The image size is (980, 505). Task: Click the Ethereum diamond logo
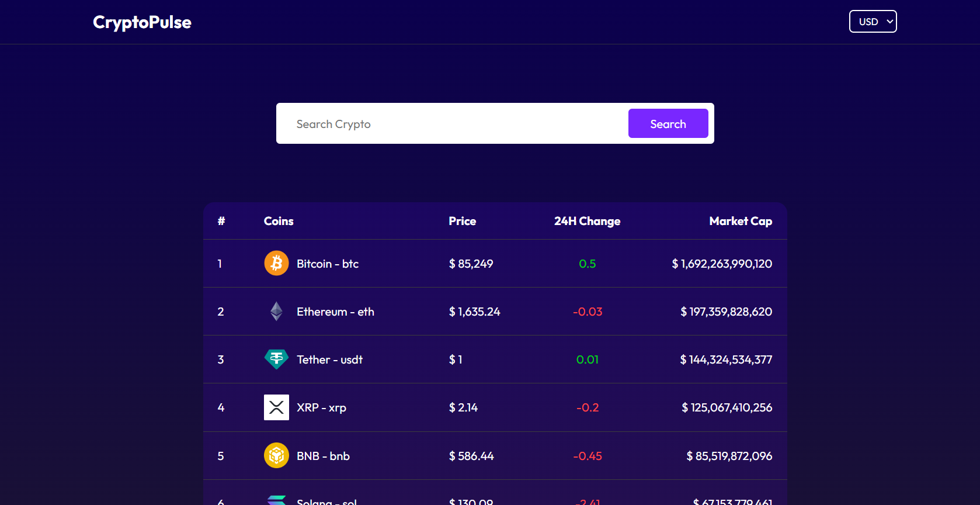276,311
